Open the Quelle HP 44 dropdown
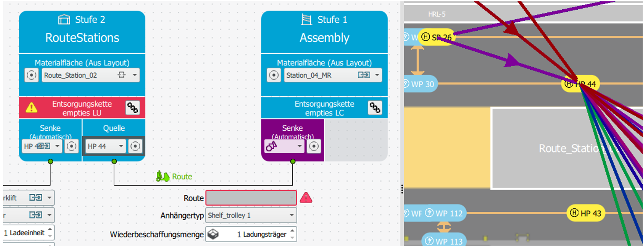The height and width of the screenshot is (247, 644). pyautogui.click(x=105, y=146)
